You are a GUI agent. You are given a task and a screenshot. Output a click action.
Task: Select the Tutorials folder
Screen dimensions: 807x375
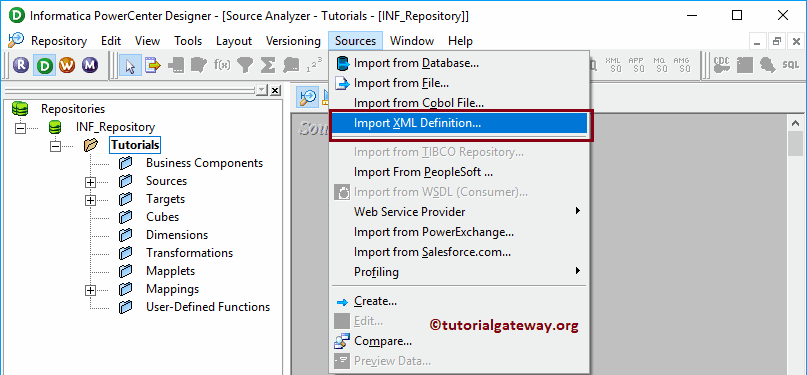tap(135, 145)
